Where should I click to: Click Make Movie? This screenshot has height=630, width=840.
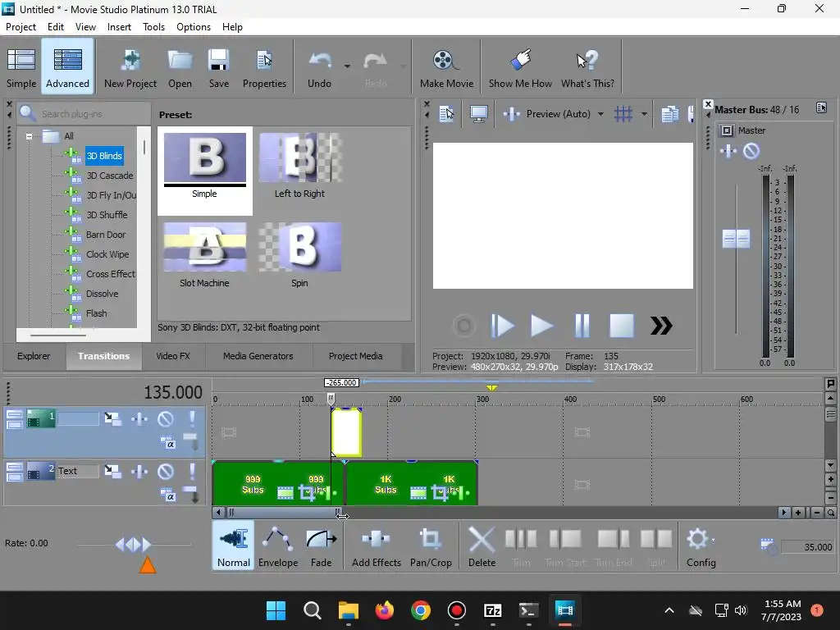pyautogui.click(x=446, y=68)
